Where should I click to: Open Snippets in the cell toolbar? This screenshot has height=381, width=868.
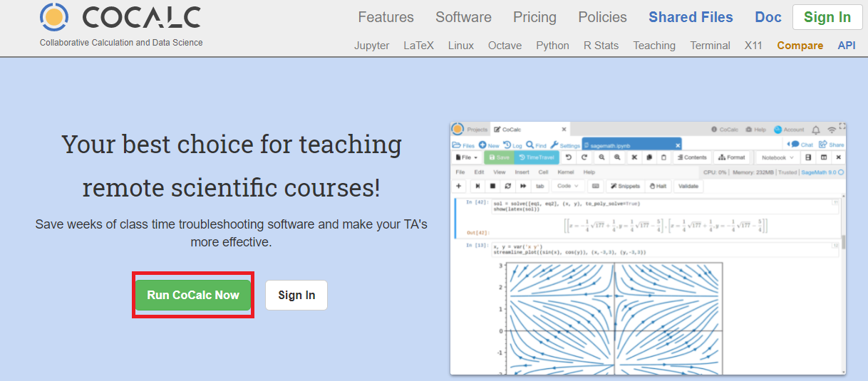tap(624, 186)
